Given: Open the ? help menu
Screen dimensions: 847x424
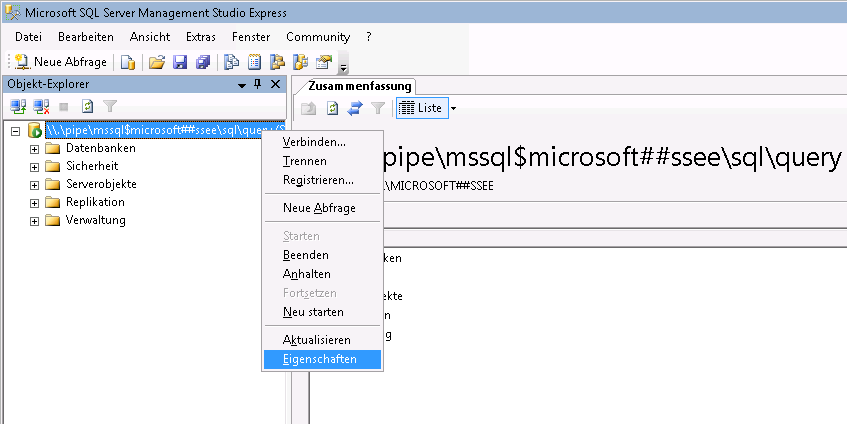Looking at the screenshot, I should (369, 37).
